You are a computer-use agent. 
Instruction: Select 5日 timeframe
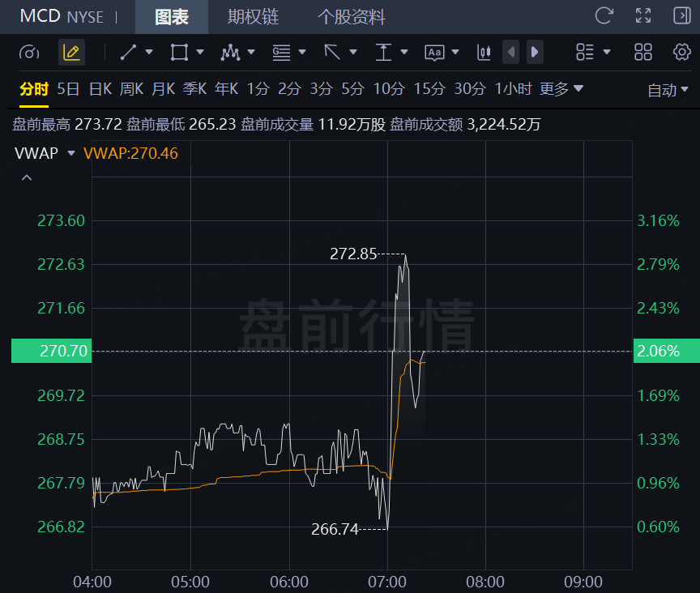(x=68, y=89)
